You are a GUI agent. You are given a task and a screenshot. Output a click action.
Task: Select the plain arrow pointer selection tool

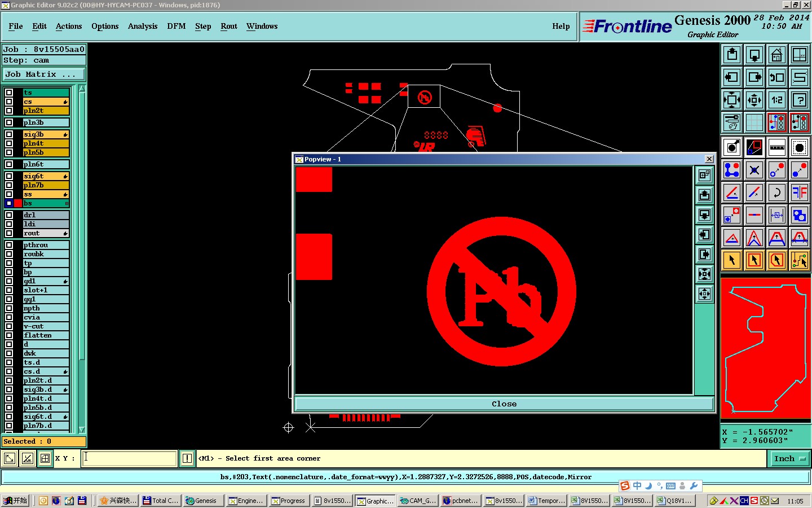point(732,260)
